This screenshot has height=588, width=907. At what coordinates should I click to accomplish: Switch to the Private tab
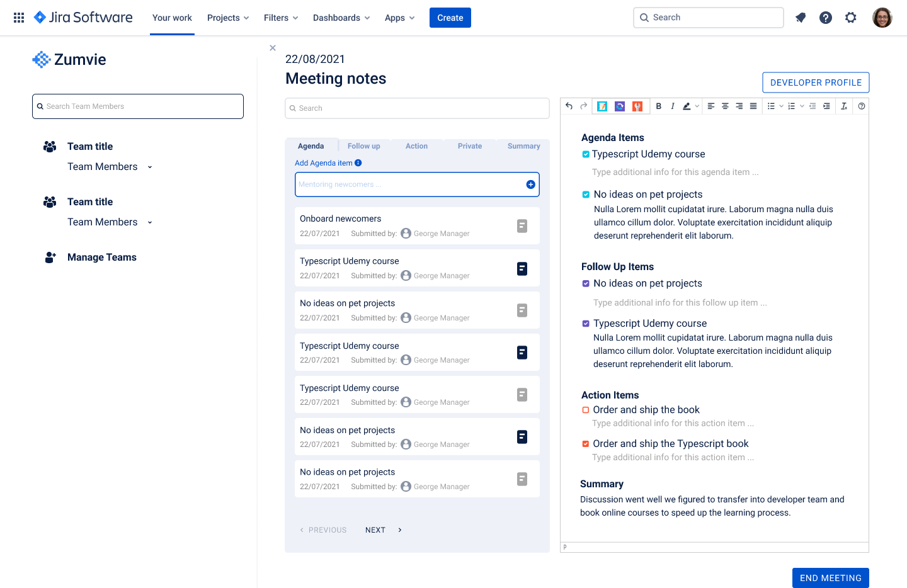coord(470,146)
